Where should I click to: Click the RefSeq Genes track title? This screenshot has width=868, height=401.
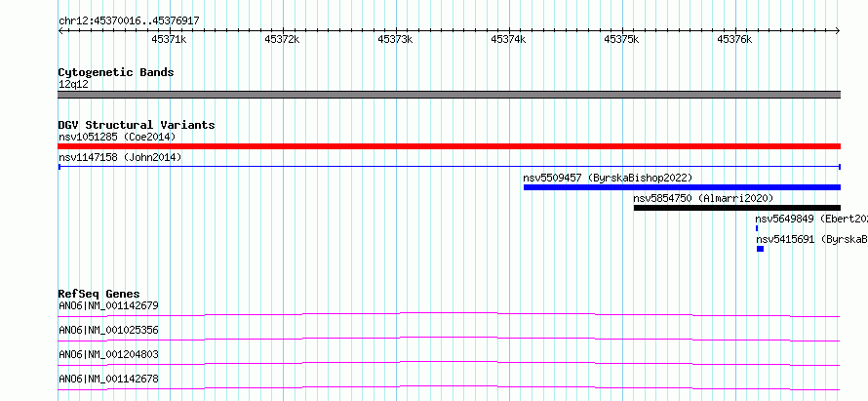click(x=99, y=294)
